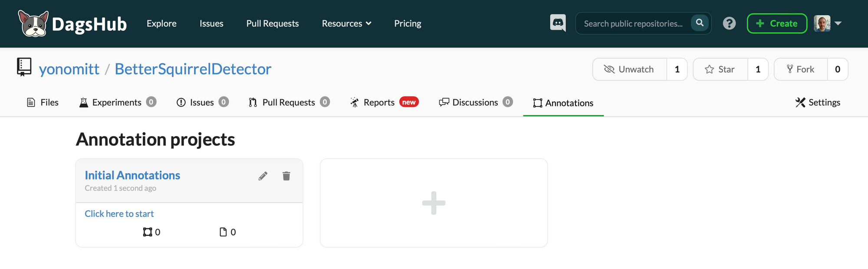Screen dimensions: 868x269
Task: Go to the Discussions tab
Action: click(476, 103)
